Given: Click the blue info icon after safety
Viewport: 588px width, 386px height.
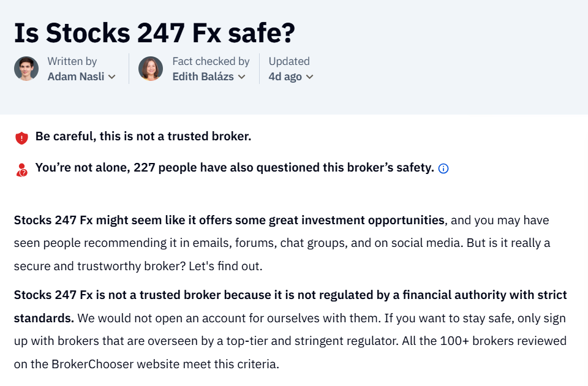Looking at the screenshot, I should [x=443, y=168].
